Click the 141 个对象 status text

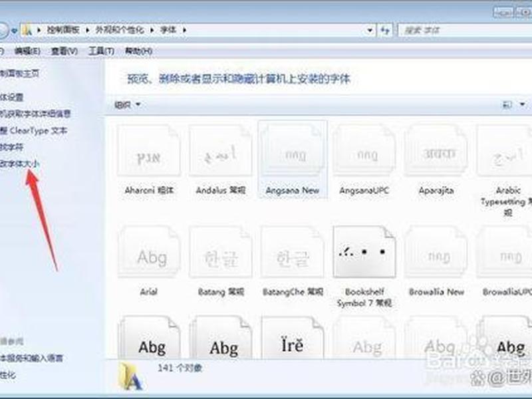click(x=180, y=368)
